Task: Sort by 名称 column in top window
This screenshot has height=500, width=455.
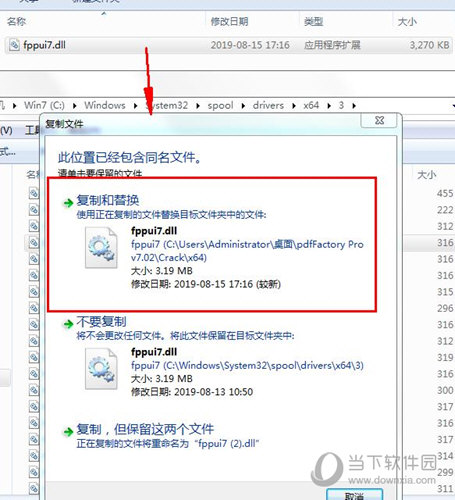Action: coord(17,22)
